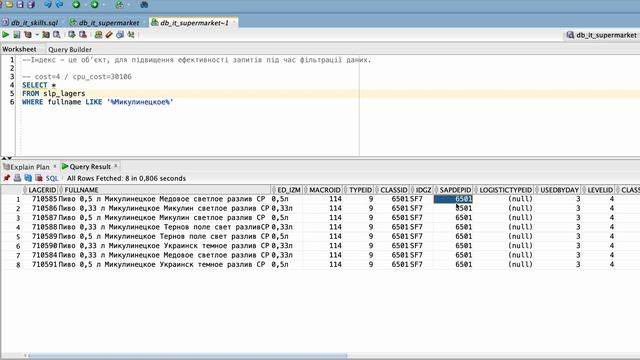Click the Save All icon
The height and width of the screenshot is (360, 640).
[31, 4]
